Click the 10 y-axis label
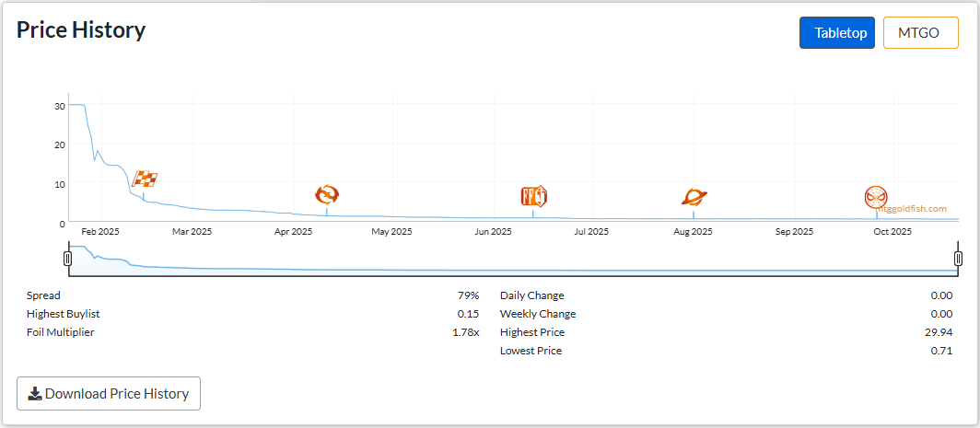The height and width of the screenshot is (428, 980). tap(60, 184)
